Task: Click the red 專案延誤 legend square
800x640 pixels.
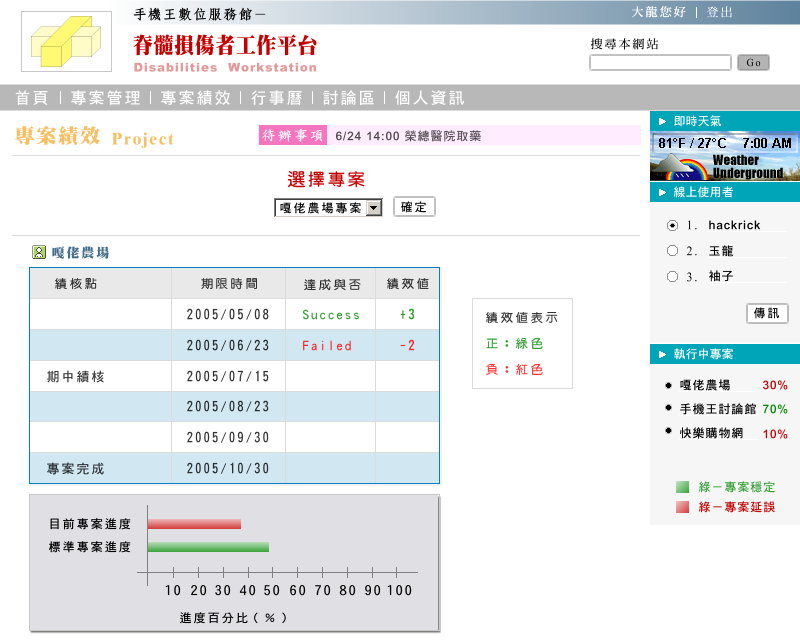Action: (x=682, y=507)
